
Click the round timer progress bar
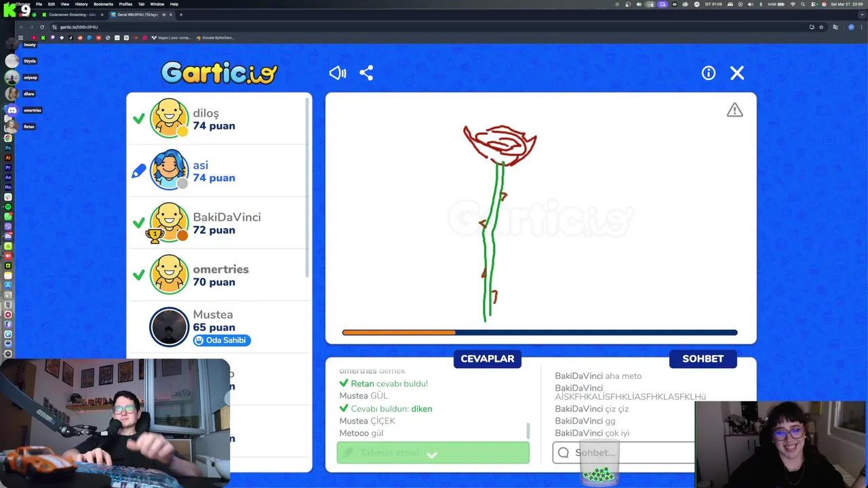tap(540, 332)
